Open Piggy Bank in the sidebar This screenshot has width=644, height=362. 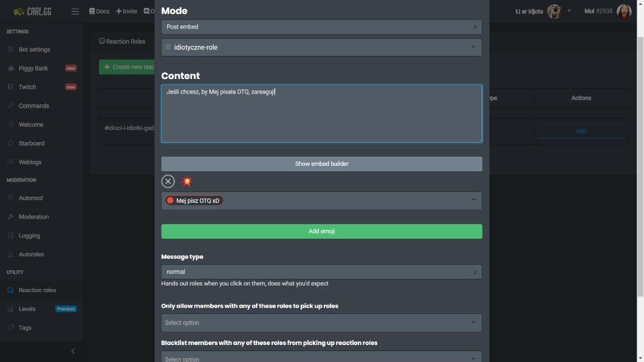click(x=33, y=69)
